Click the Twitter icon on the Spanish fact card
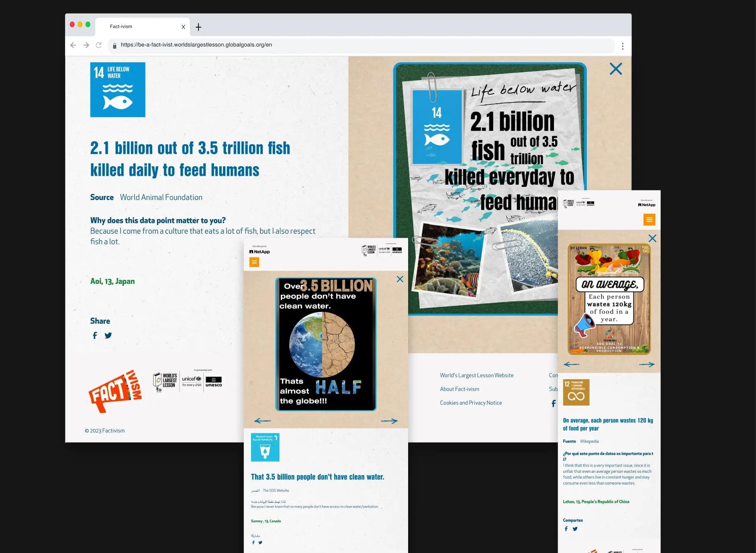 575,529
